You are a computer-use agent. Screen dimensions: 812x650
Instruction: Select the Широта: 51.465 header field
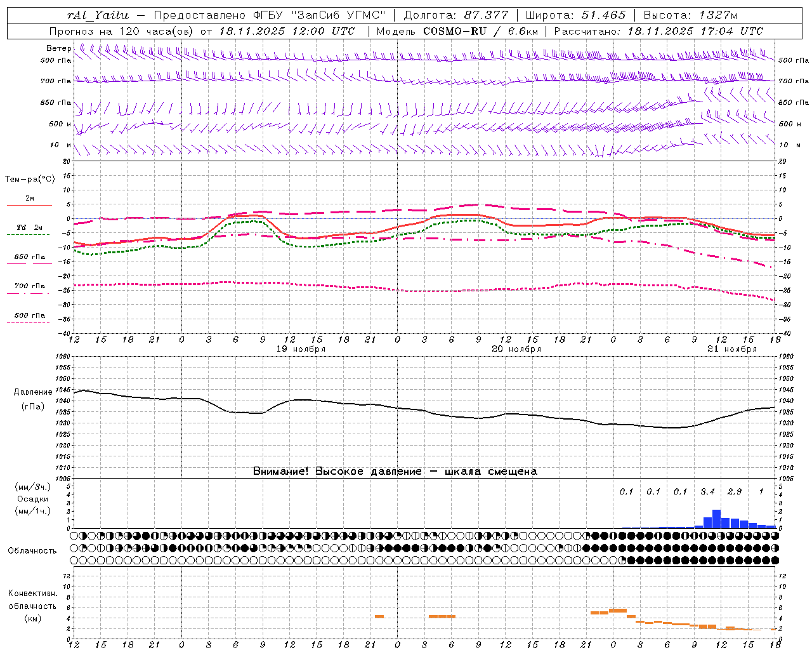pos(575,15)
